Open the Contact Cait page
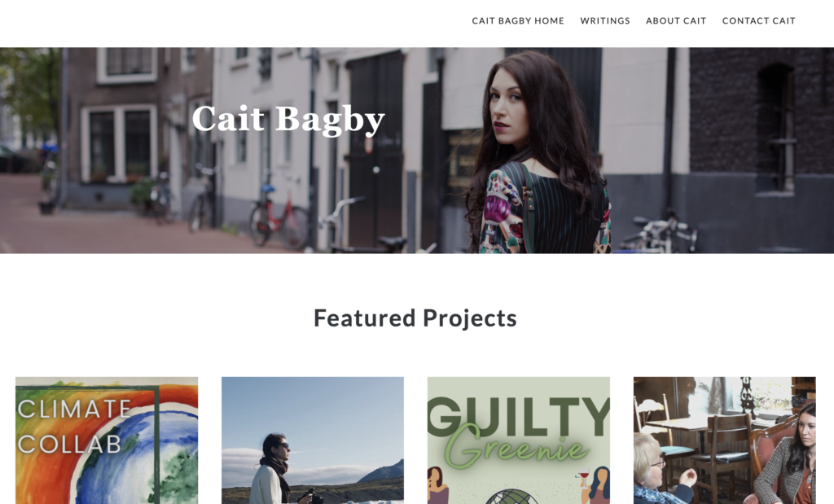Image resolution: width=834 pixels, height=504 pixels. point(758,20)
